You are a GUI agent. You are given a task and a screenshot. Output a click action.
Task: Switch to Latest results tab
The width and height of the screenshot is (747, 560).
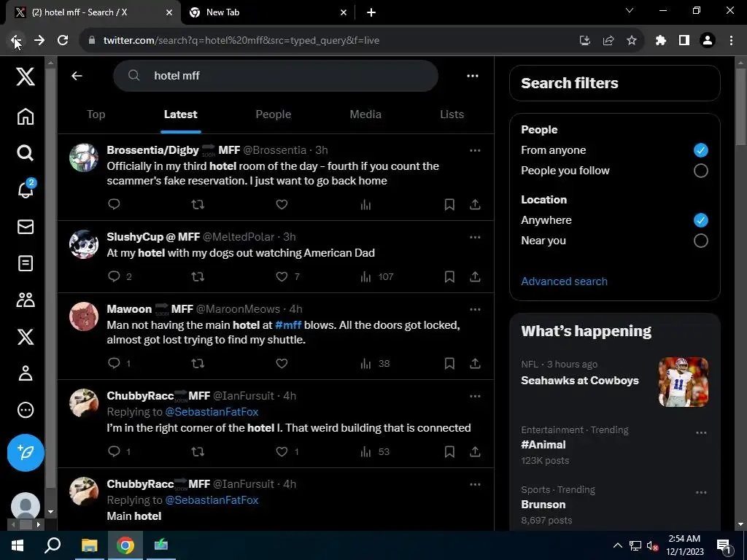coord(181,114)
